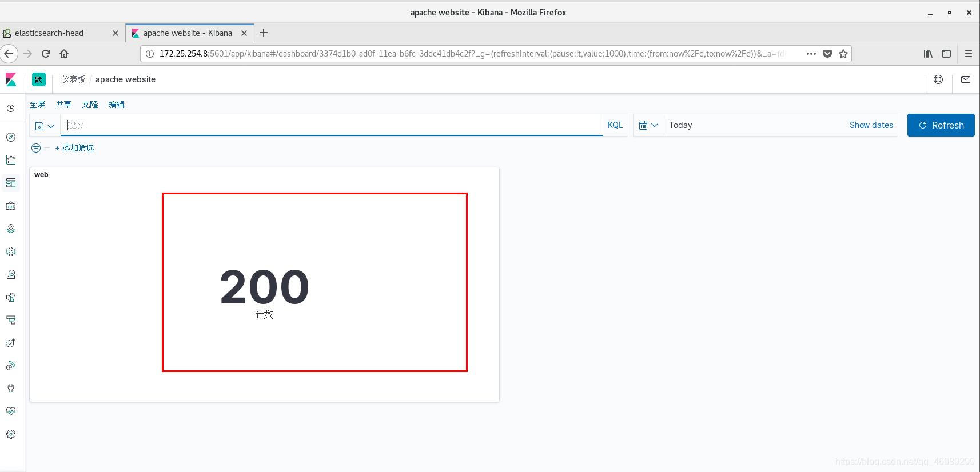Switch query language via KQL button
The width and height of the screenshot is (980, 472).
tap(615, 125)
